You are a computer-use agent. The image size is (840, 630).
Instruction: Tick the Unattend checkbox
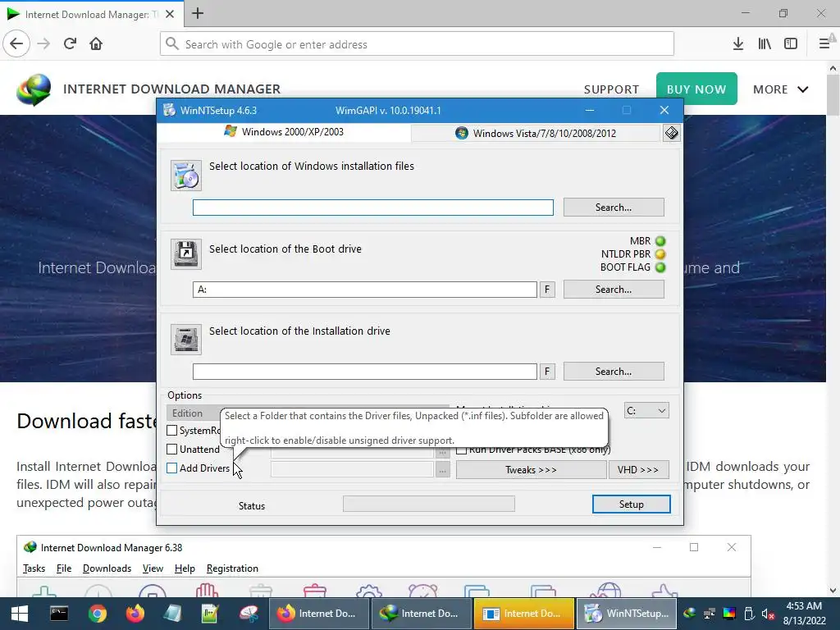click(x=172, y=449)
